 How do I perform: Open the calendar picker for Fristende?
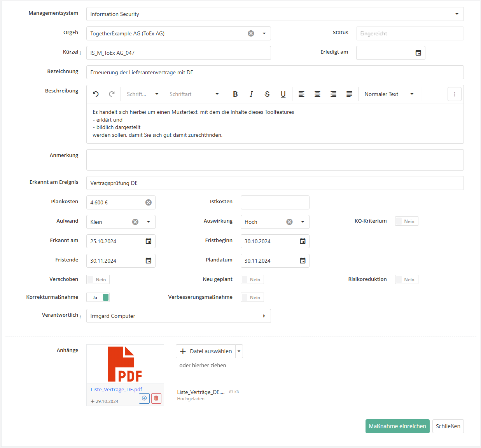148,261
